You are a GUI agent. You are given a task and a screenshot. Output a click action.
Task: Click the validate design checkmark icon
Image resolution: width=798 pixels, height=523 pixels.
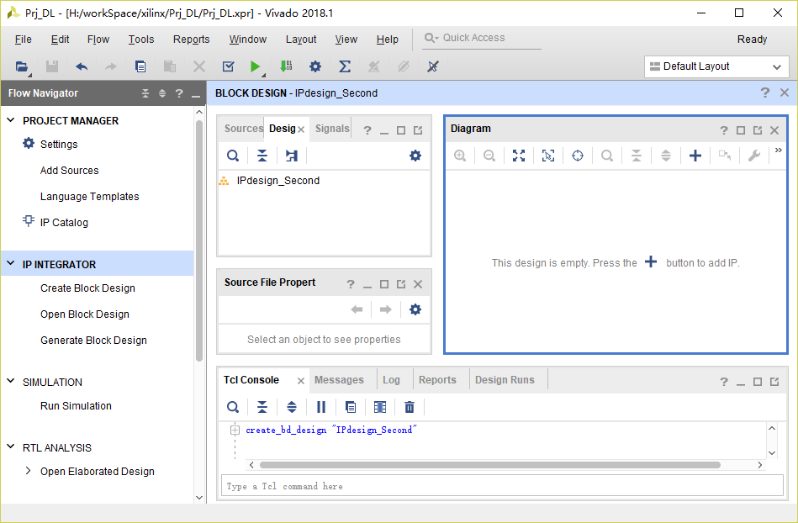[229, 67]
